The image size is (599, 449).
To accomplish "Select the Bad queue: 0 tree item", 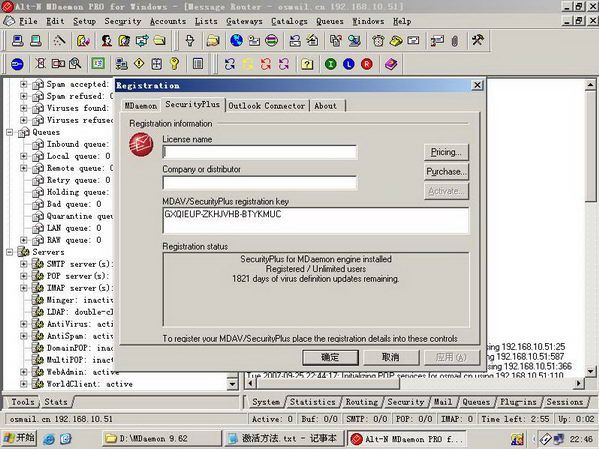I will point(68,204).
